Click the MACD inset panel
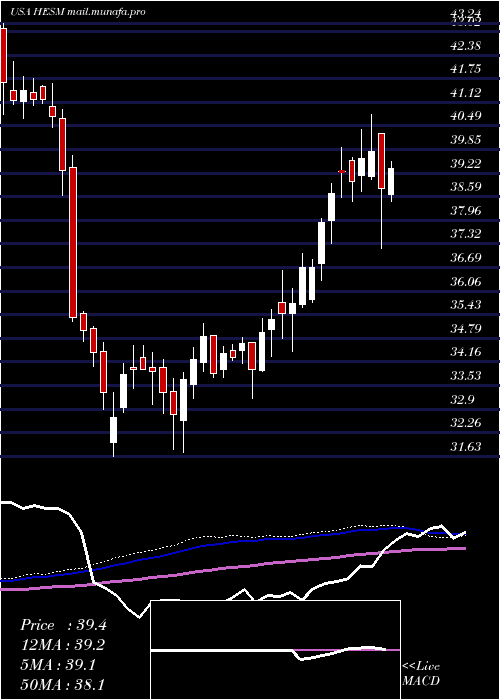Screen dimensions: 500x700 [x=275, y=650]
